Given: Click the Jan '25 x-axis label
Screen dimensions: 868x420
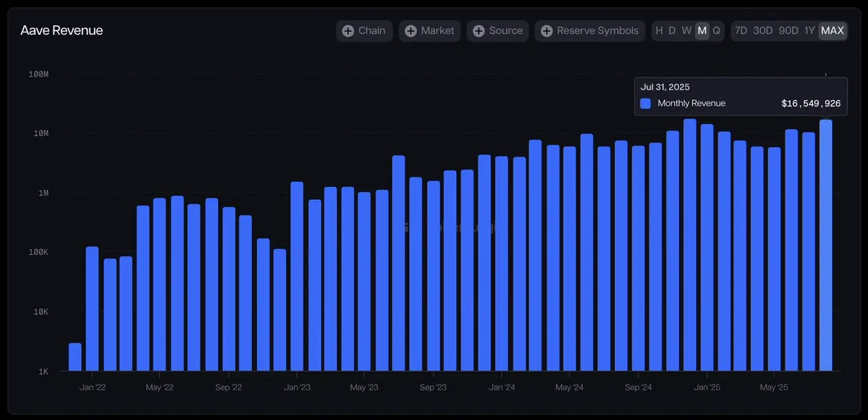Looking at the screenshot, I should (707, 387).
